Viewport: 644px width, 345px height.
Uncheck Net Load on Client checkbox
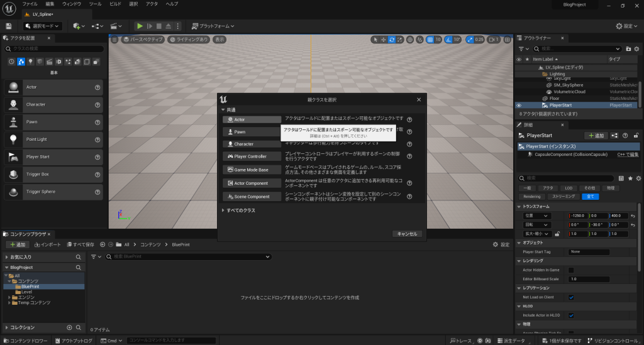571,297
